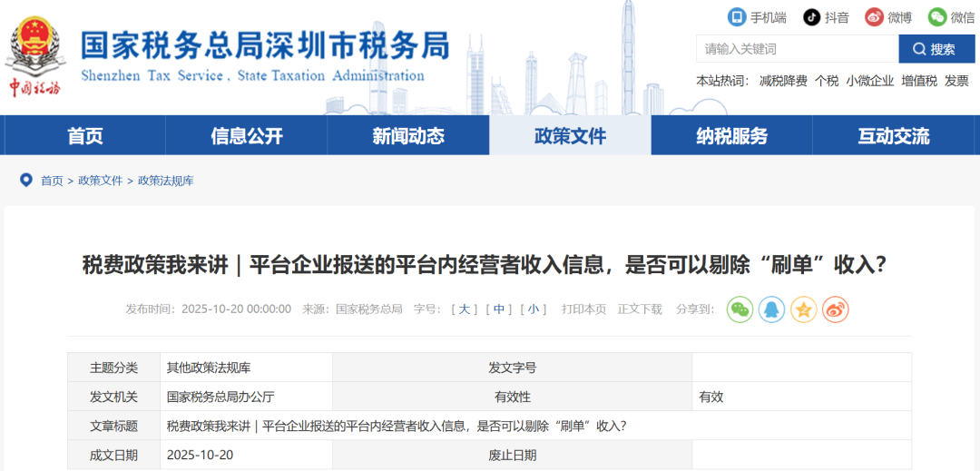The image size is (980, 471).
Task: Open the 微信 WeChat icon in header
Action: (x=937, y=17)
